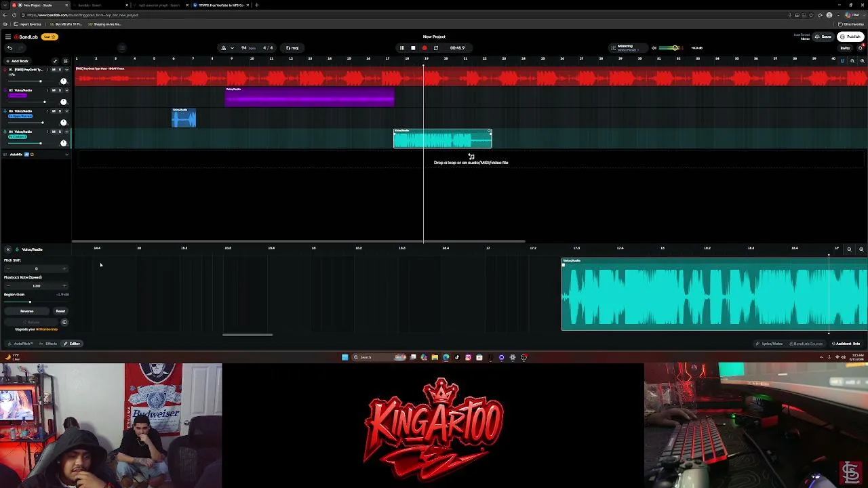Publish the project
The width and height of the screenshot is (868, 488).
pyautogui.click(x=850, y=37)
